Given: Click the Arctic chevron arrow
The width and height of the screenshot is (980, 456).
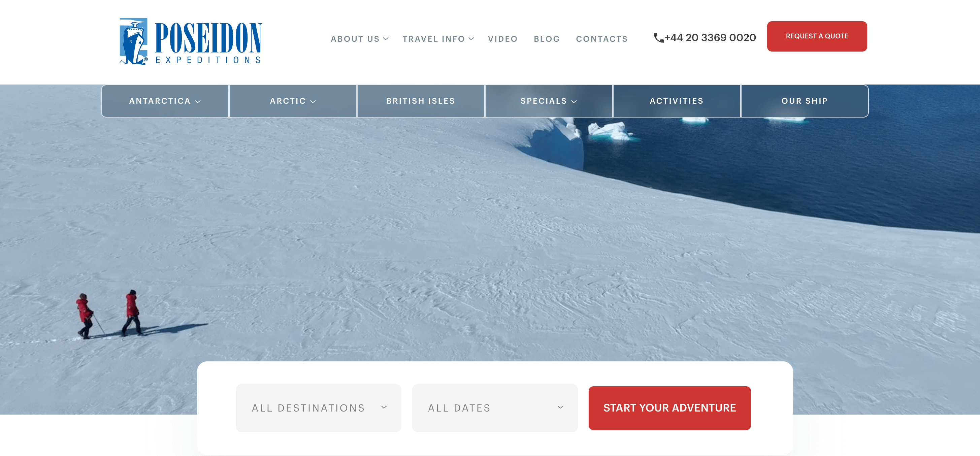Looking at the screenshot, I should [313, 102].
